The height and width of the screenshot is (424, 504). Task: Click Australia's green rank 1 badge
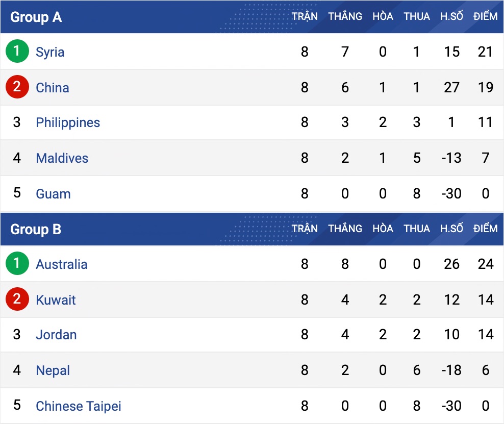coord(17,264)
